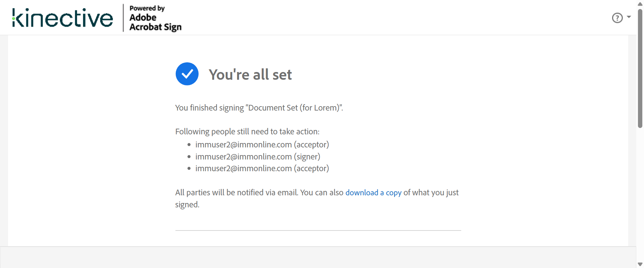644x268 pixels.
Task: Click the scrollbar track below the thumb
Action: pos(640,194)
